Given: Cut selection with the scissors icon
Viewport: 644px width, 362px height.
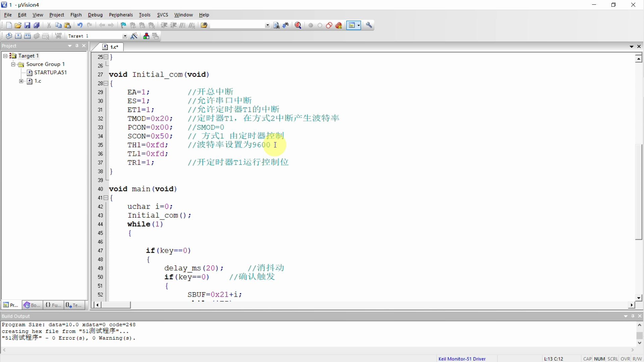Looking at the screenshot, I should pos(49,25).
